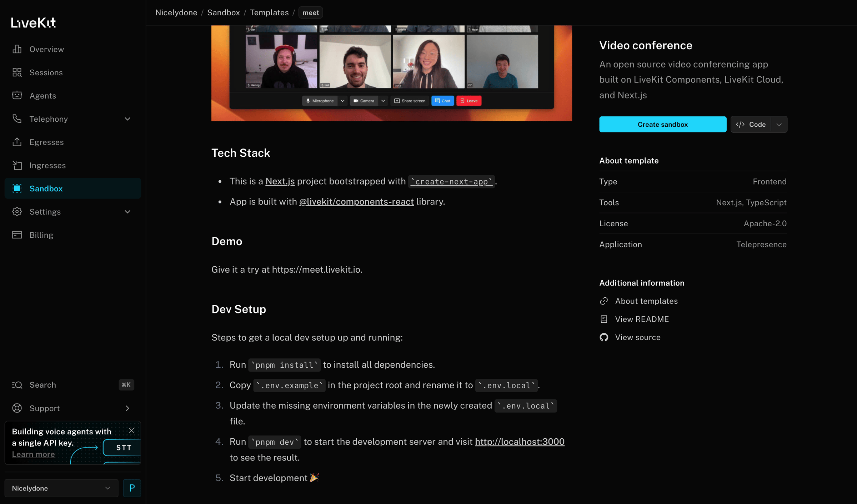Open the Sessions page

[x=73, y=72]
